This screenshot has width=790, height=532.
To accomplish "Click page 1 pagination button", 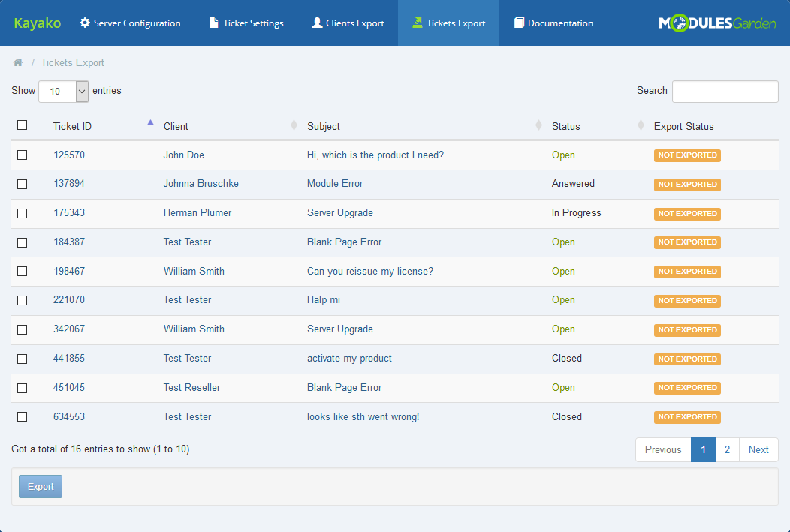I will (703, 449).
